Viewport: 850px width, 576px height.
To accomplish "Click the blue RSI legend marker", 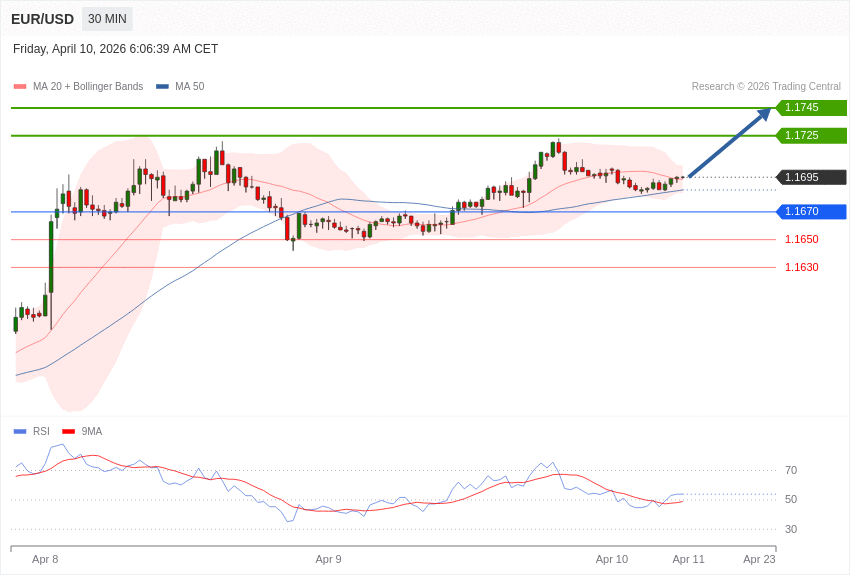I will [20, 432].
